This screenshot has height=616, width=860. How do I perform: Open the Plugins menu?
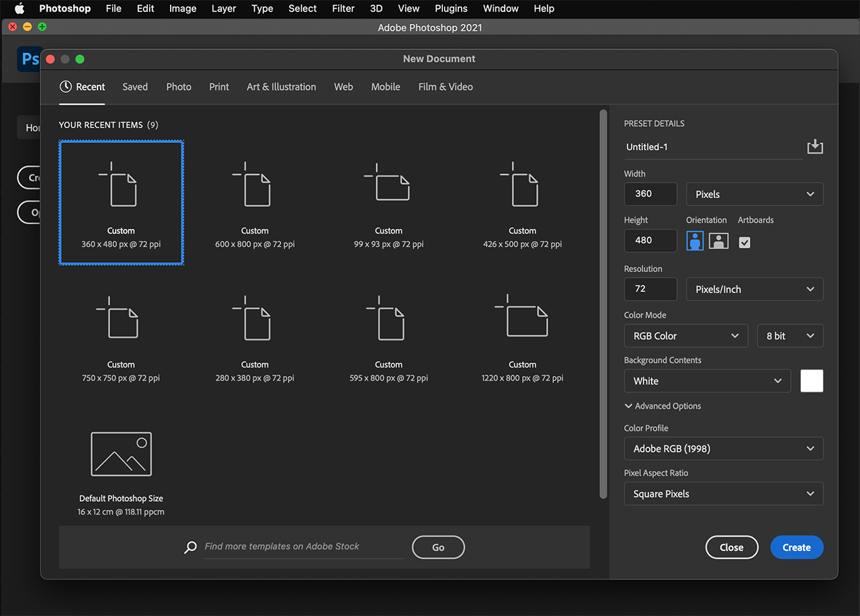click(x=451, y=9)
